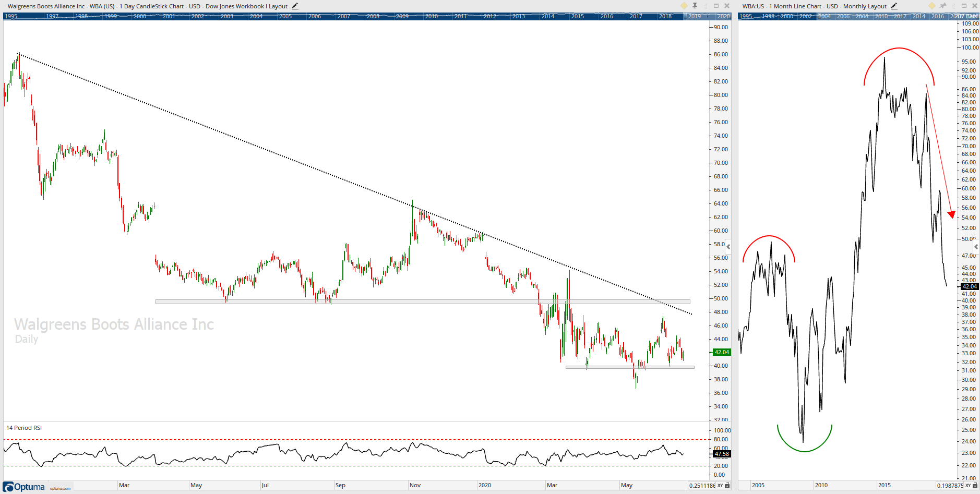Click the 42.04 price tag on monthly chart
The image size is (980, 494).
tap(970, 286)
